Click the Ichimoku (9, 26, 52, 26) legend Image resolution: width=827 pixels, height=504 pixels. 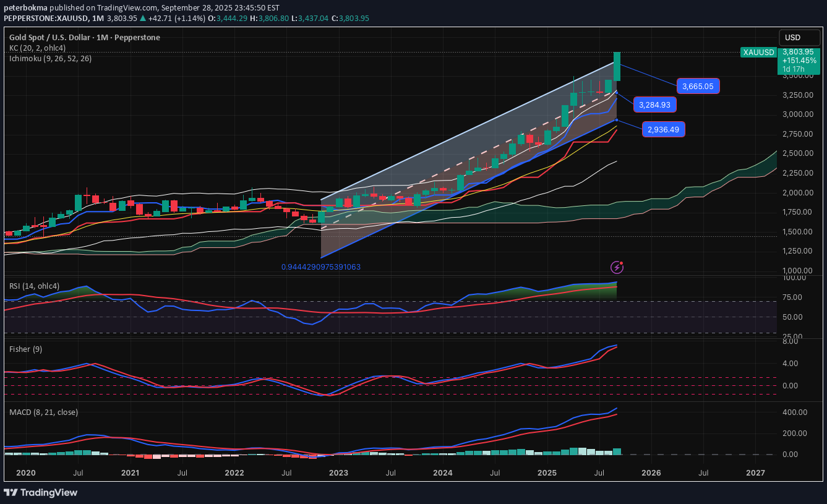(x=50, y=58)
